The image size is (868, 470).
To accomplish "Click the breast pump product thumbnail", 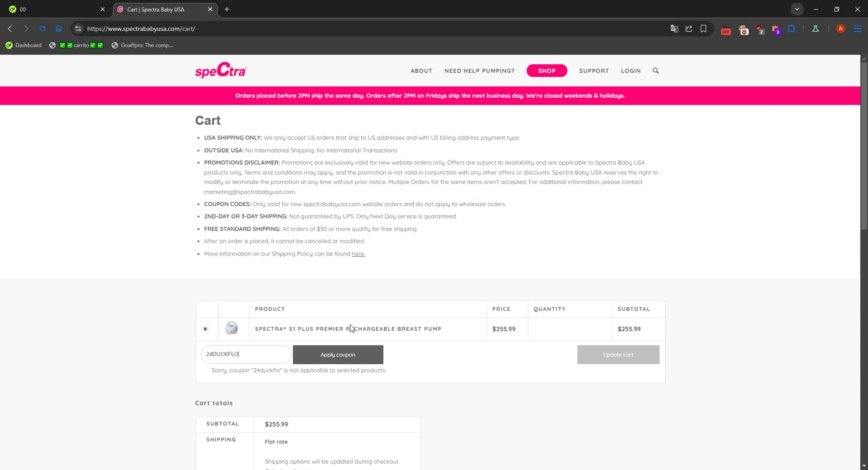I will point(231,328).
